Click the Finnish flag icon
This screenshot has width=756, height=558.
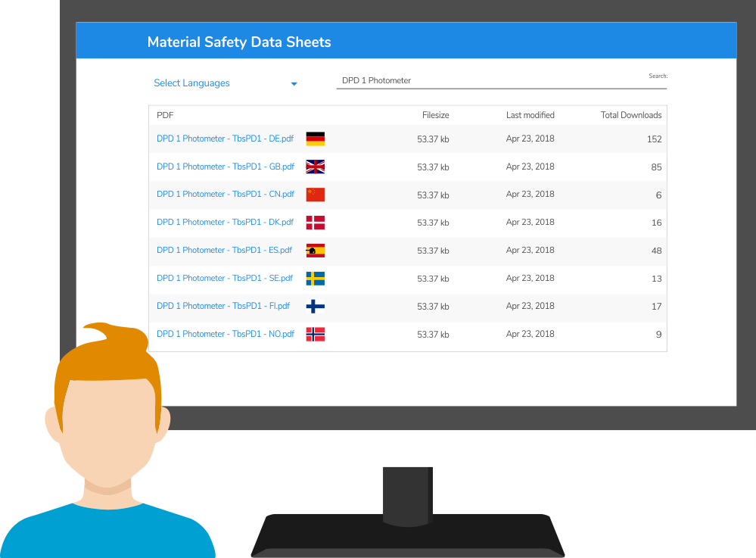click(315, 307)
